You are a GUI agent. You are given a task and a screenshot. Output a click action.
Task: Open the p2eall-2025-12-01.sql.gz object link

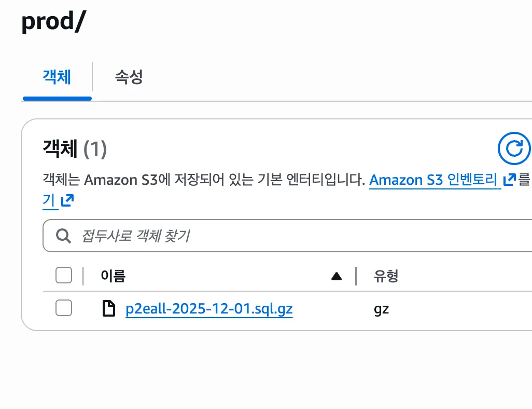pos(209,309)
